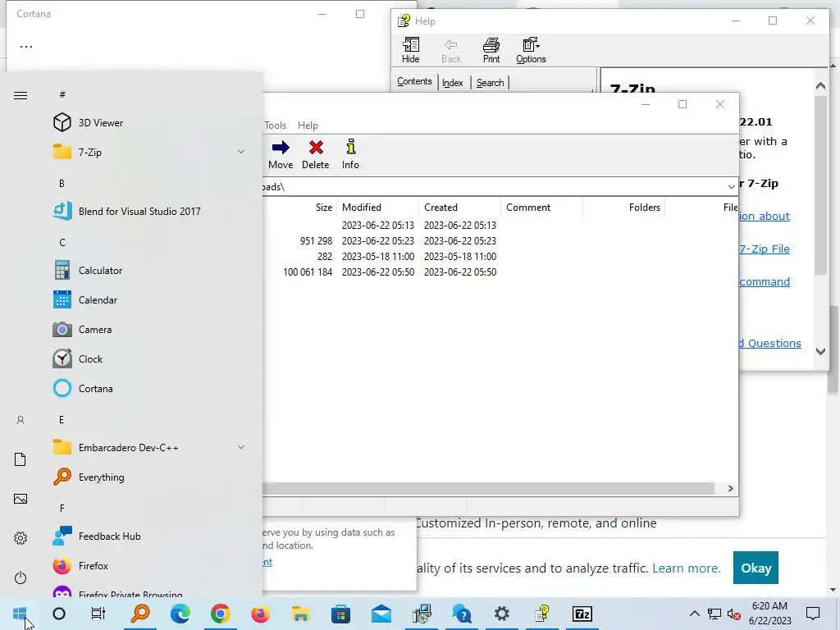The width and height of the screenshot is (840, 630).
Task: Open 7-Zip address path dropdown
Action: 731,186
